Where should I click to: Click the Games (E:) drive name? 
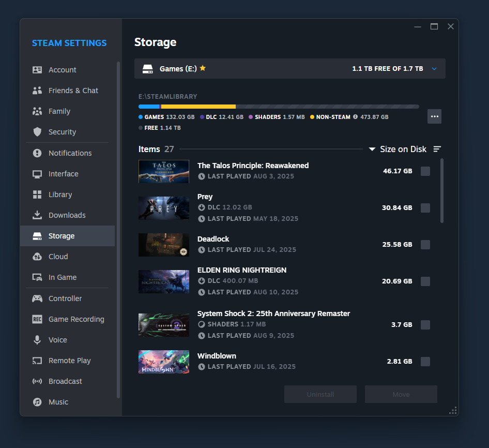tap(178, 69)
